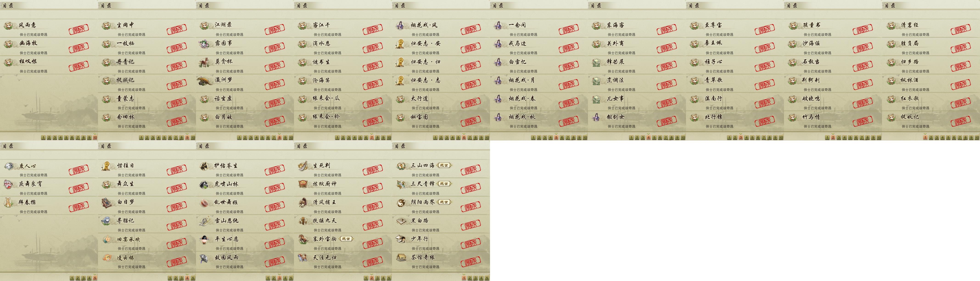
Task: Click the straw-hat youth icon beside 少年行
Action: (401, 239)
